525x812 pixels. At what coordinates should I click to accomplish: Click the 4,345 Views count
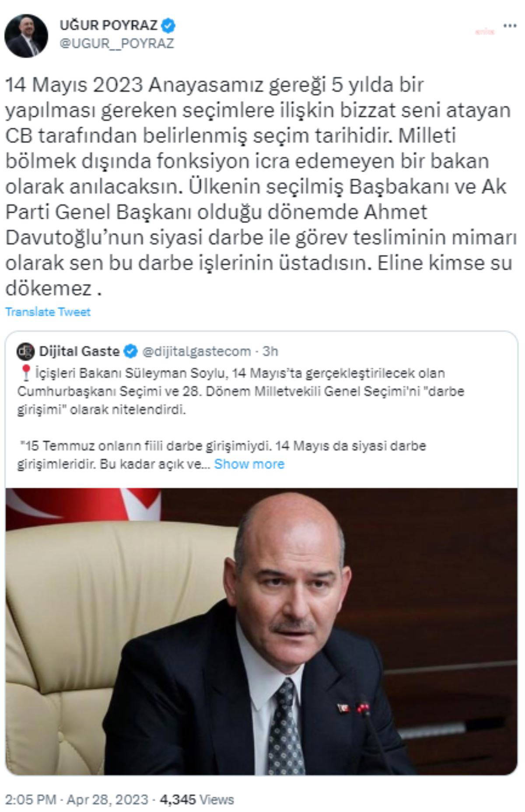197,800
